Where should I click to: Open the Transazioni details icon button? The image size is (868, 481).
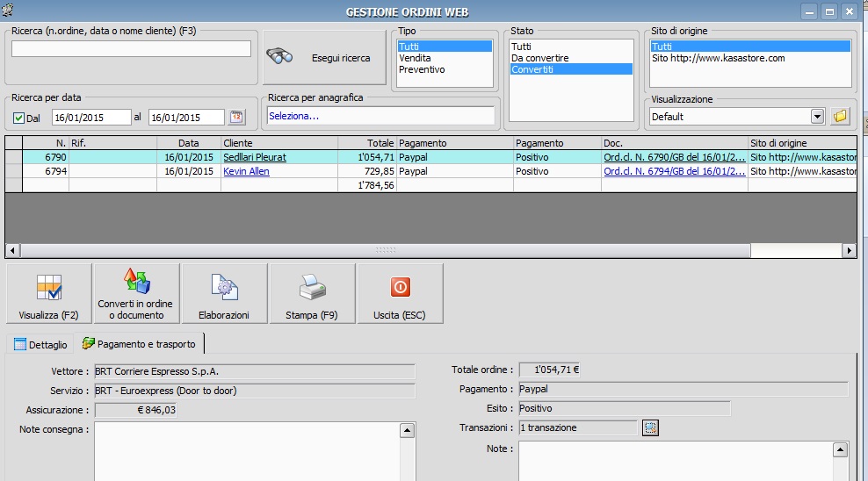650,427
